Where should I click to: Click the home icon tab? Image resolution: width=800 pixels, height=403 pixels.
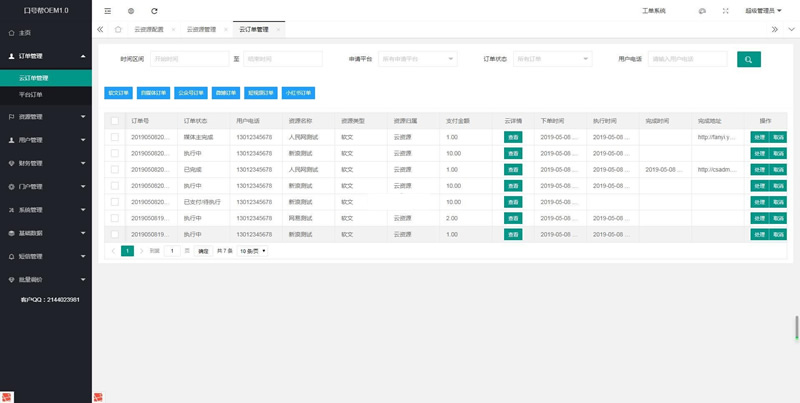pyautogui.click(x=118, y=30)
